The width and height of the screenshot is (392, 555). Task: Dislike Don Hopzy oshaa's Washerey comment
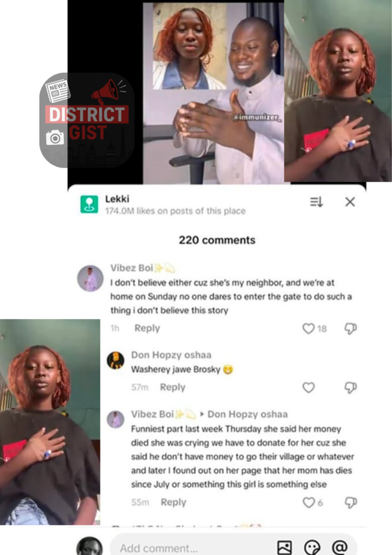[350, 388]
